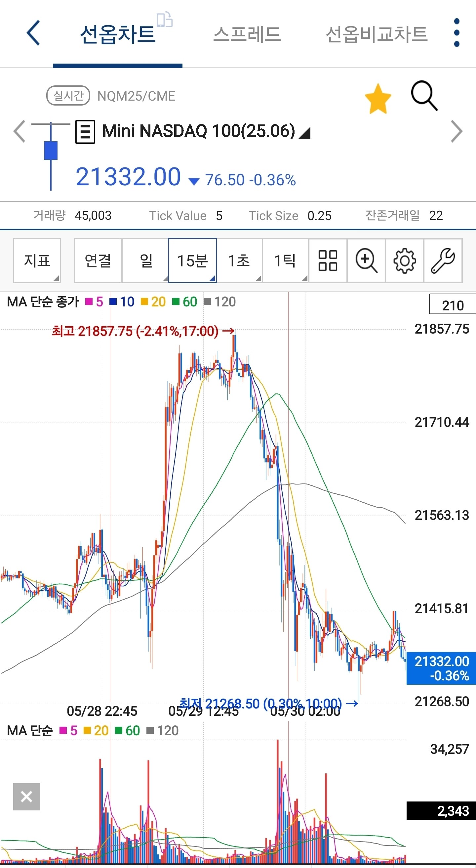Select the 15분 period button
Screen dimensions: 476x868
[x=192, y=260]
